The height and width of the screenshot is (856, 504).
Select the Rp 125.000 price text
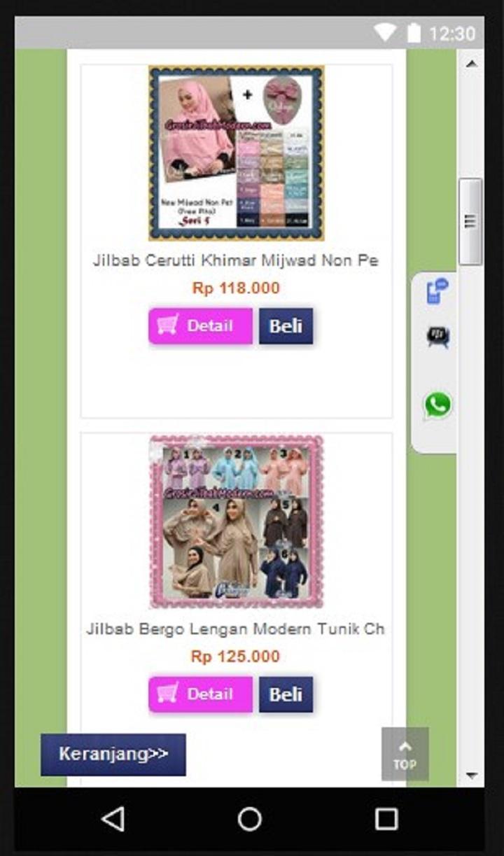235,657
